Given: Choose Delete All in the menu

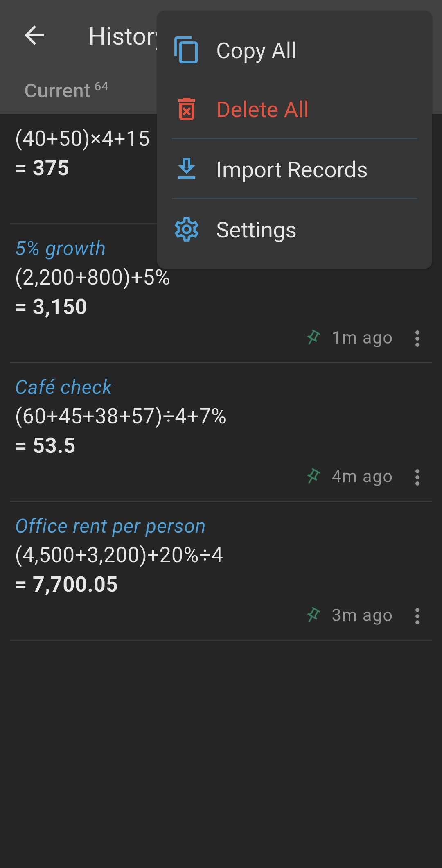Looking at the screenshot, I should (x=262, y=109).
